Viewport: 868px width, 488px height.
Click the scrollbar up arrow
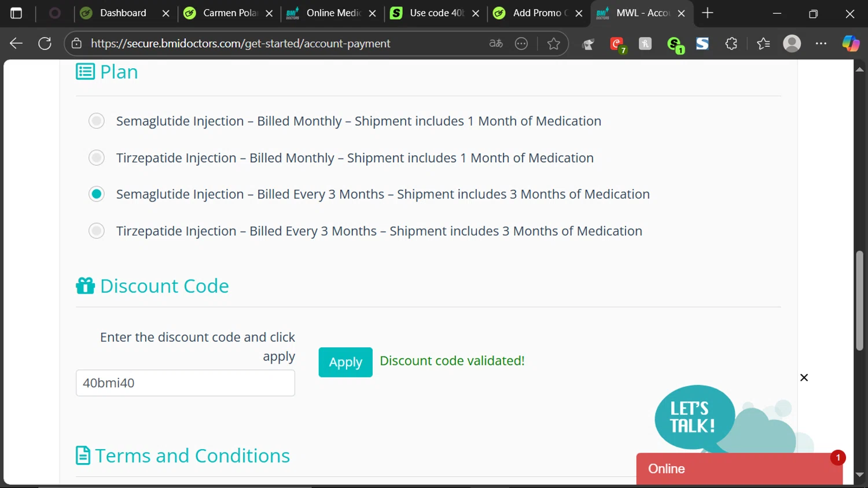tap(860, 69)
